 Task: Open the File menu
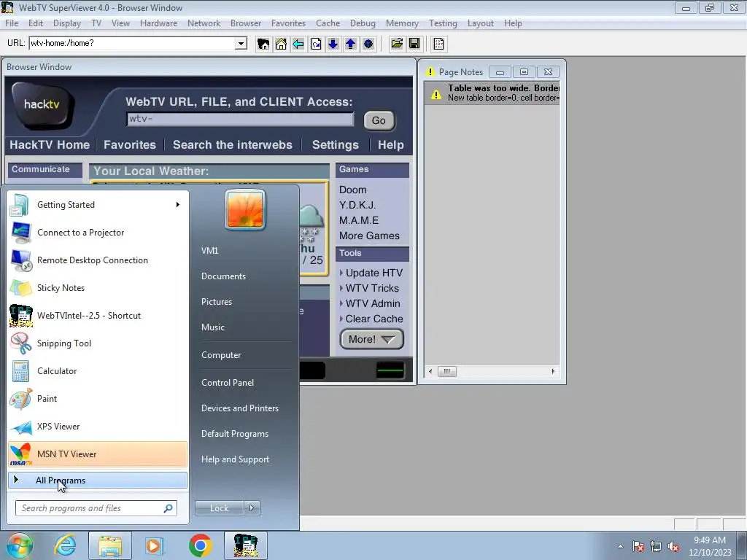(x=12, y=23)
